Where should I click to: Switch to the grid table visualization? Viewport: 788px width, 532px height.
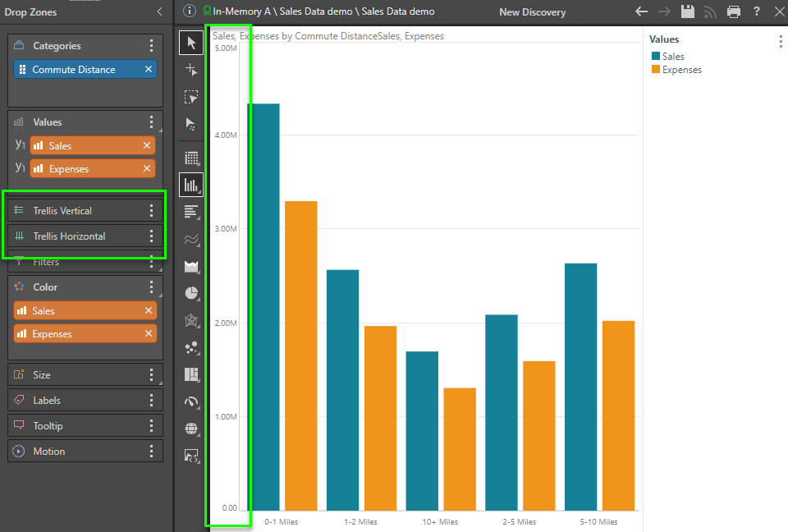(191, 158)
